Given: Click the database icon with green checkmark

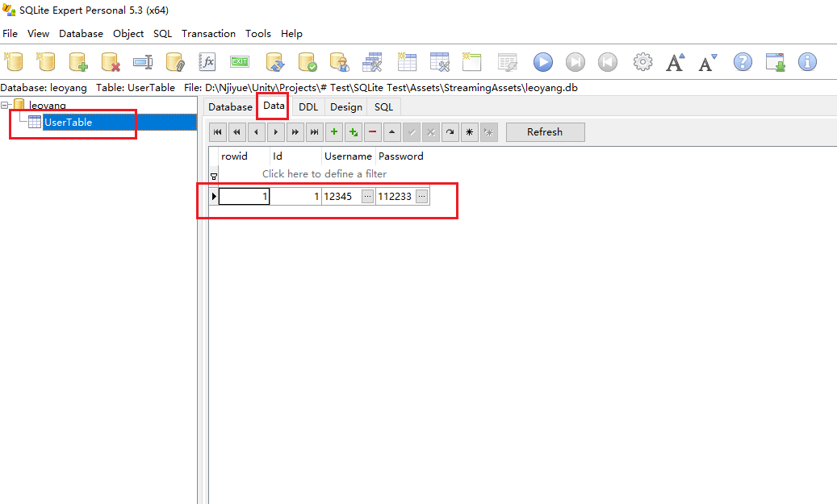Looking at the screenshot, I should (x=308, y=62).
